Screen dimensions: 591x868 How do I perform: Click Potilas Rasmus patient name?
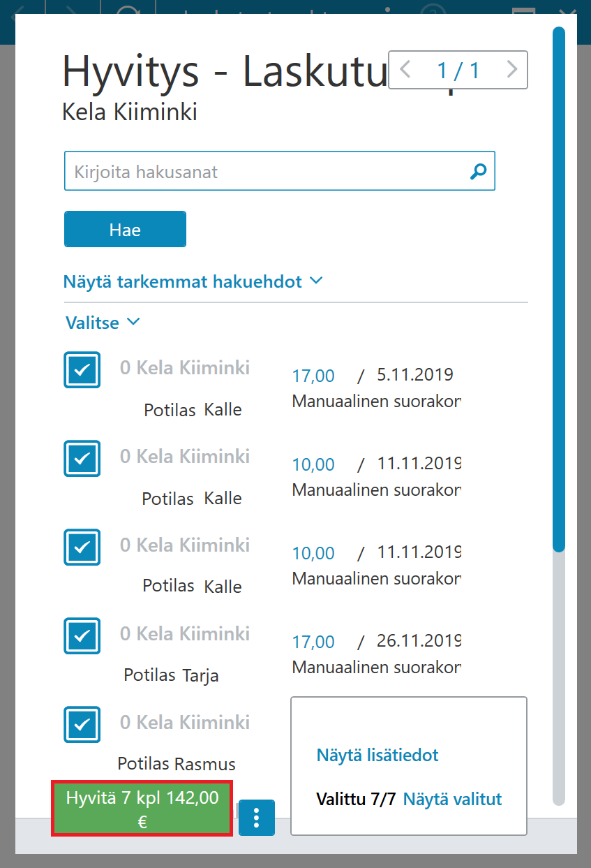(177, 764)
